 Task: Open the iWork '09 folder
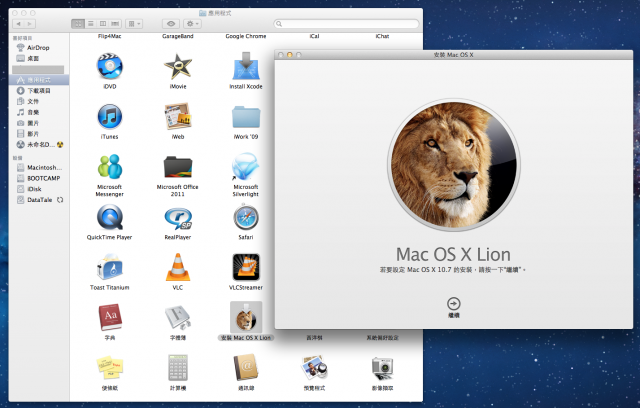click(246, 118)
